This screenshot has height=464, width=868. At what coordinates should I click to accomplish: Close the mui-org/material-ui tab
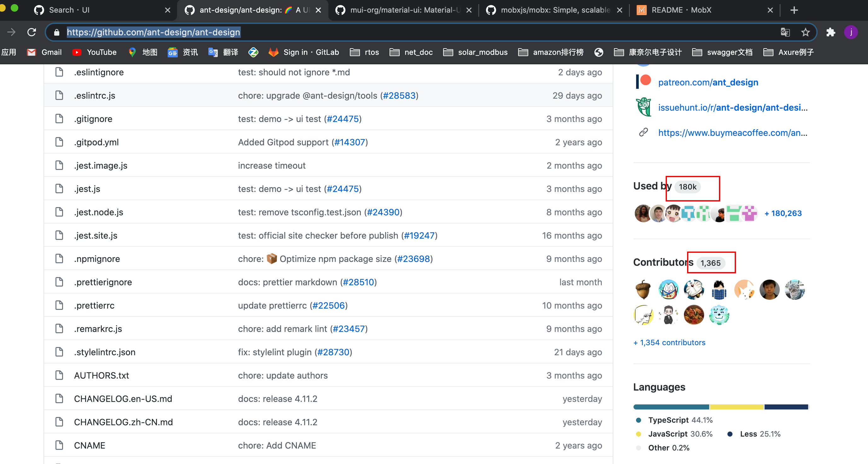click(469, 10)
